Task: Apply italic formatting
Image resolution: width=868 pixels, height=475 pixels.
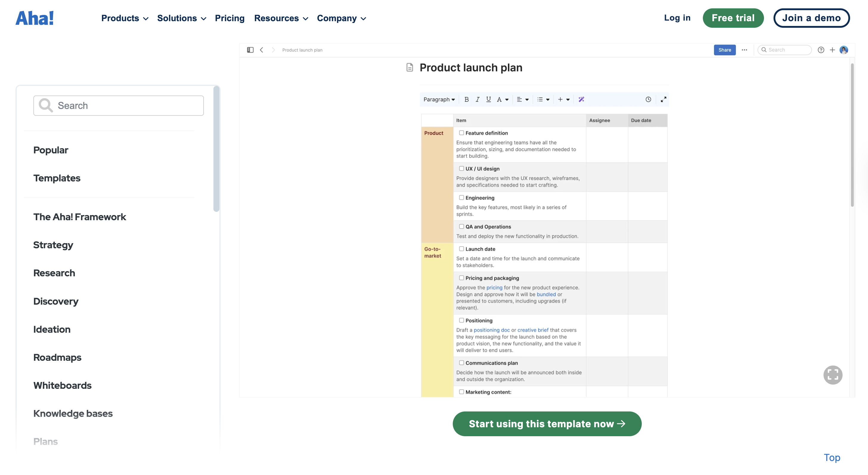Action: (x=477, y=99)
